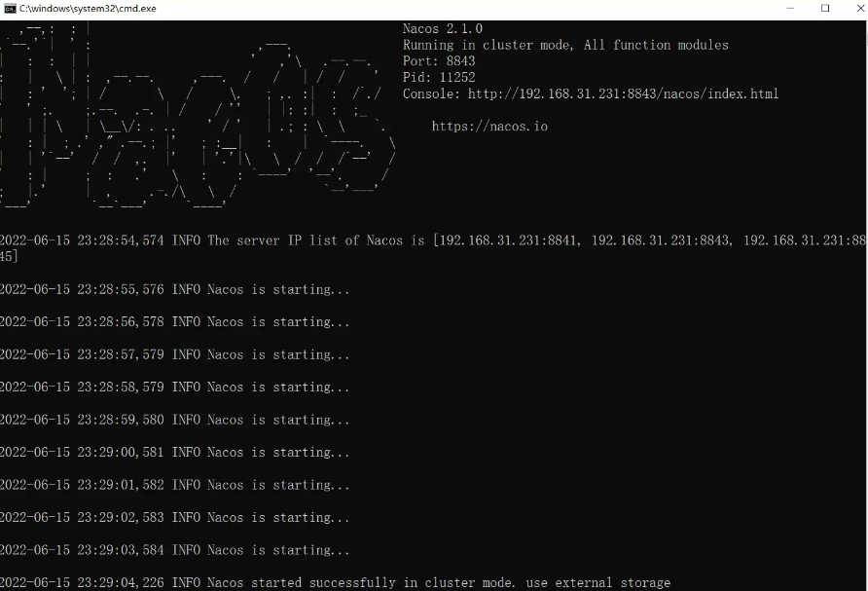This screenshot has width=868, height=591.
Task: Click the Nacos ASCII art logo
Action: pos(198,116)
